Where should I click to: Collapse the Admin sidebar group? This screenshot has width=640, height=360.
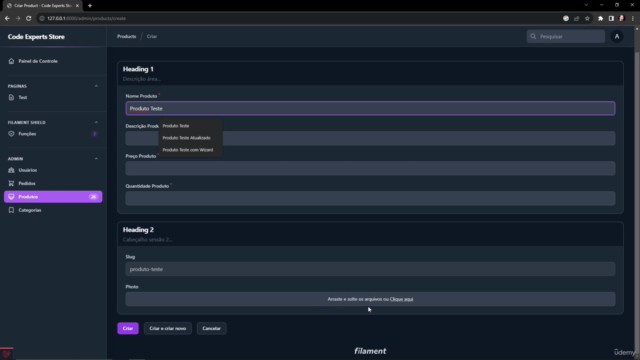[96, 159]
